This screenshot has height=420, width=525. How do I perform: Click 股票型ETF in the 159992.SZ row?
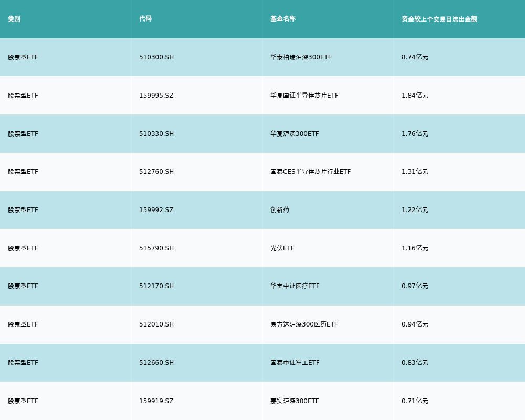(23, 210)
